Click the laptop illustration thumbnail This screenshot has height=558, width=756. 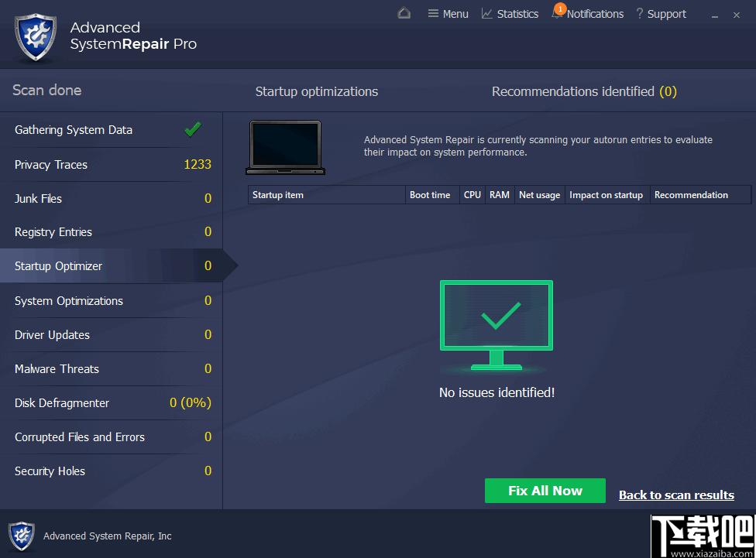click(285, 148)
